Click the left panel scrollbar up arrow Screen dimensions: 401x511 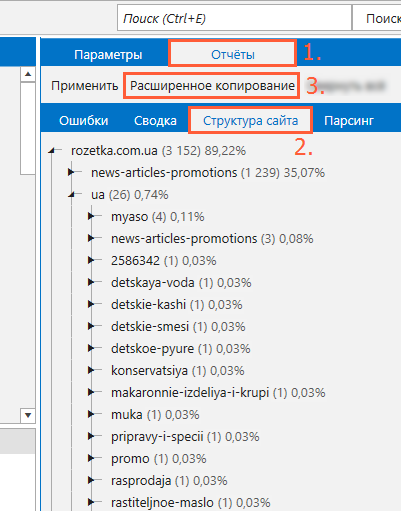pyautogui.click(x=28, y=74)
